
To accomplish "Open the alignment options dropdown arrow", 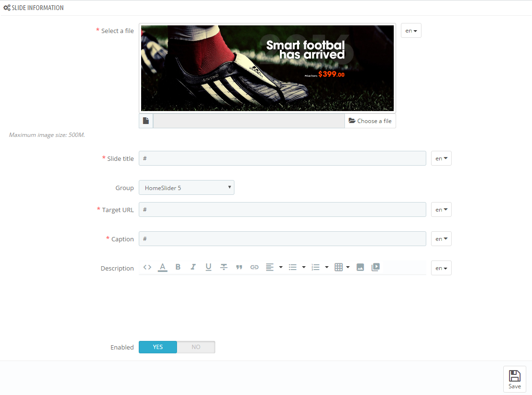I will click(x=281, y=267).
